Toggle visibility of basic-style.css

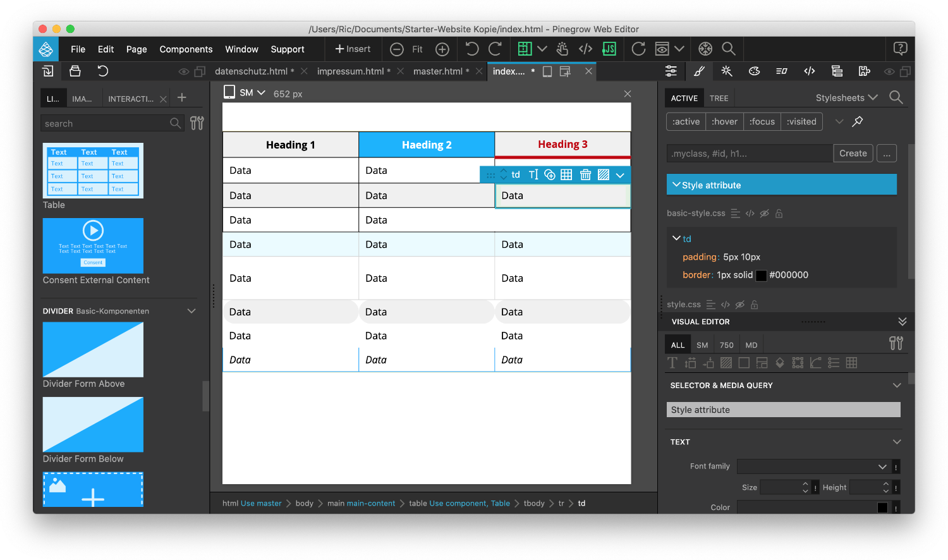tap(764, 214)
